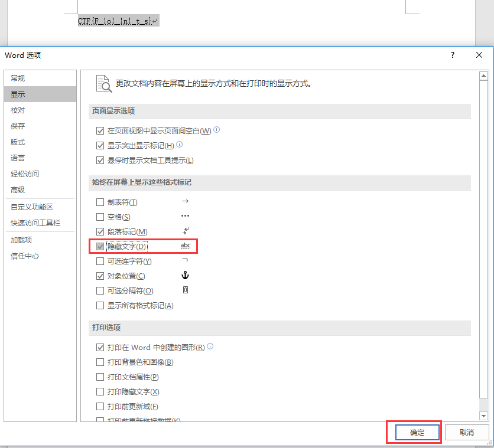494x448 pixels.
Task: Toggle the 隐藏文字 checkbox
Action: (x=100, y=246)
